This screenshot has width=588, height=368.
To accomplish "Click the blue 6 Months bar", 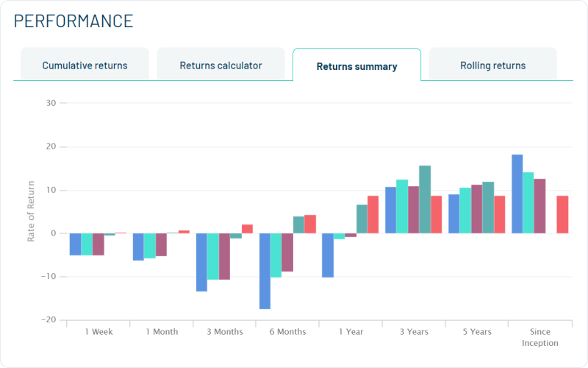I will pyautogui.click(x=265, y=271).
